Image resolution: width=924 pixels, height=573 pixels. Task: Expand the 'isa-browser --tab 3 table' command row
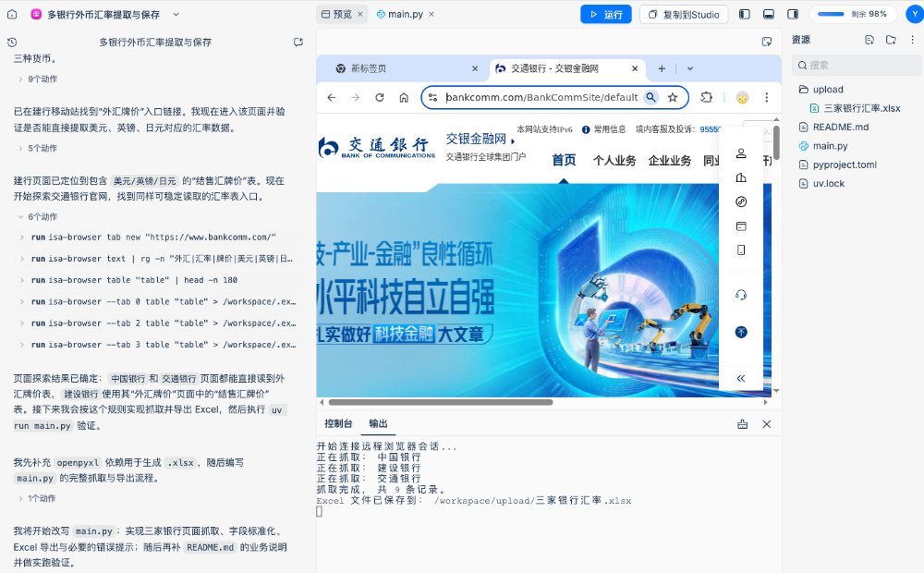(x=159, y=345)
